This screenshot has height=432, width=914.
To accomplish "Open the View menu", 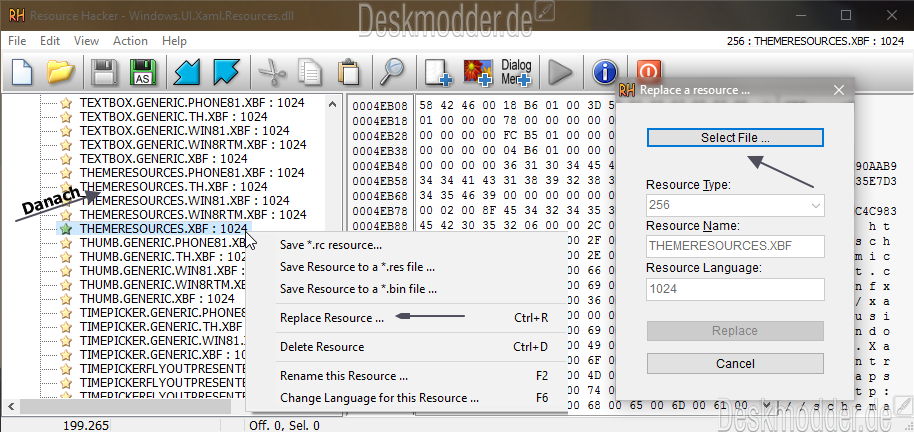I will pos(86,41).
